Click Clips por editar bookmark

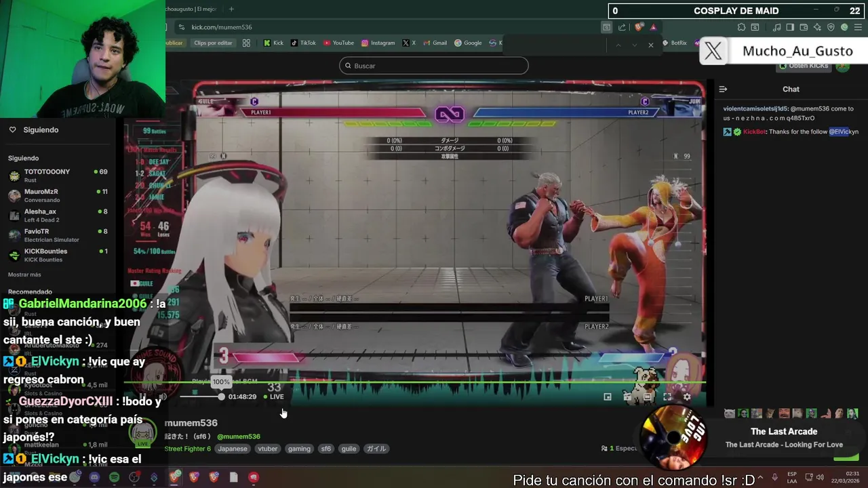click(213, 43)
